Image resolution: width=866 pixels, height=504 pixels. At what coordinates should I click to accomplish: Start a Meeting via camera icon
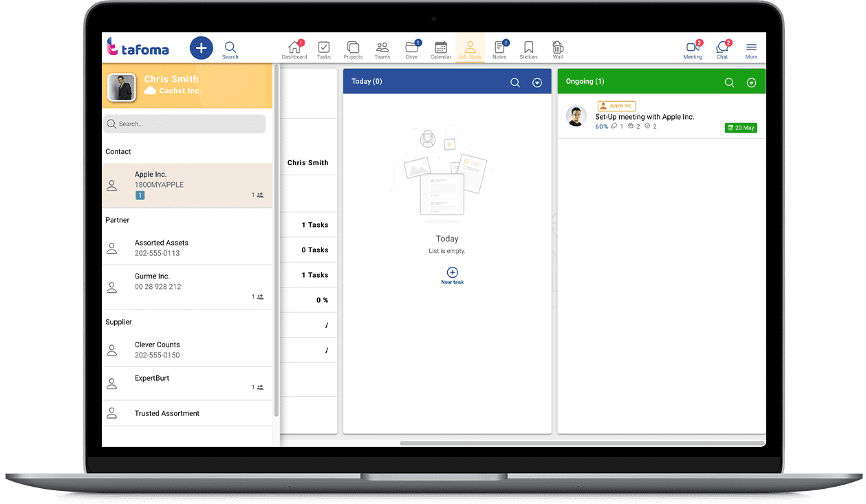692,48
